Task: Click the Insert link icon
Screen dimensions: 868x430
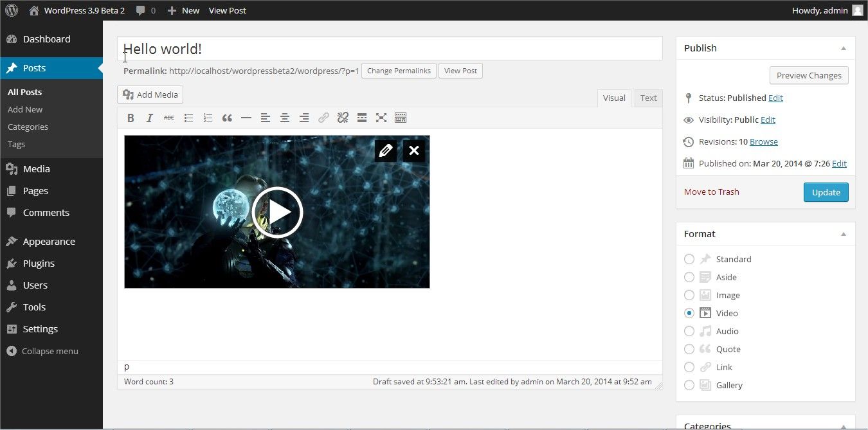Action: [323, 118]
